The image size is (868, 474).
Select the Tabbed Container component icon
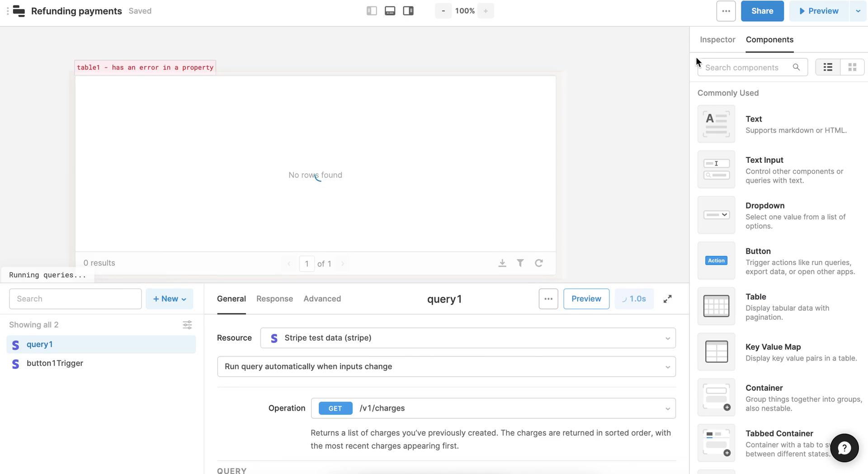click(x=716, y=443)
